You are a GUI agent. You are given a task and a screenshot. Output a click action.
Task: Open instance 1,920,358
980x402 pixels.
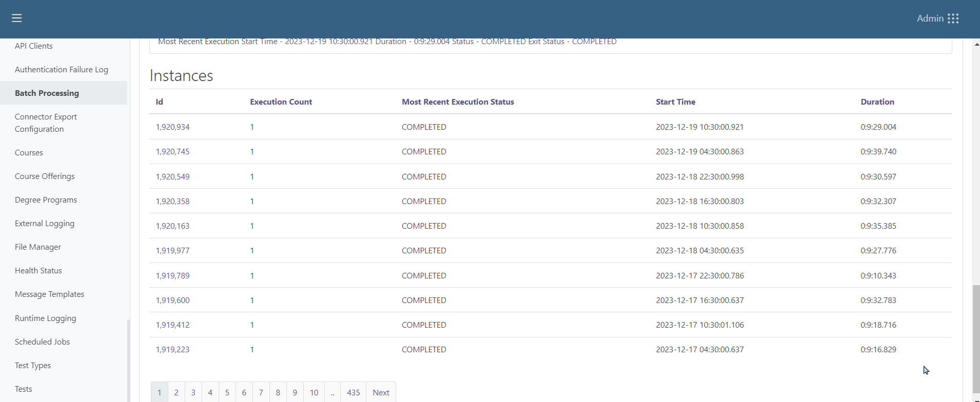[x=173, y=202]
